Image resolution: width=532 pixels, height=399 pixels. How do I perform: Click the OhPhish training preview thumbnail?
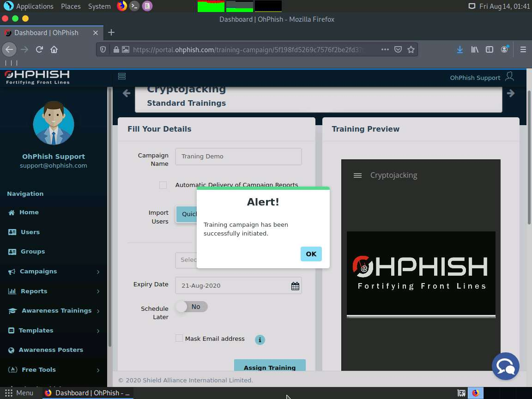(421, 273)
